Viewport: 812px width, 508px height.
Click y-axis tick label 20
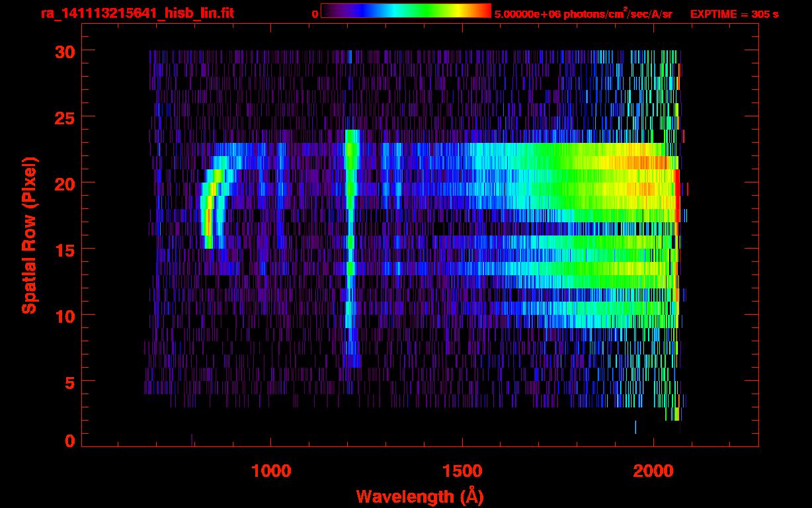tap(63, 183)
